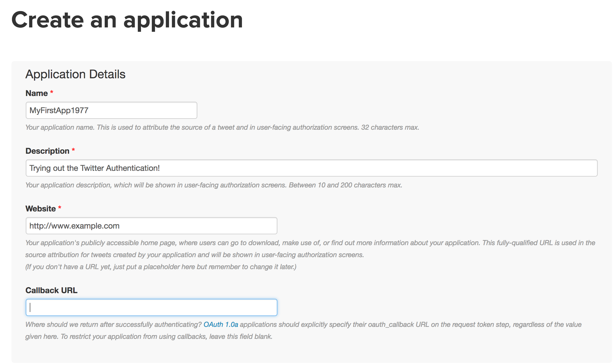Click the 'Name' field label
Screen dimensions: 616x364
(x=37, y=93)
